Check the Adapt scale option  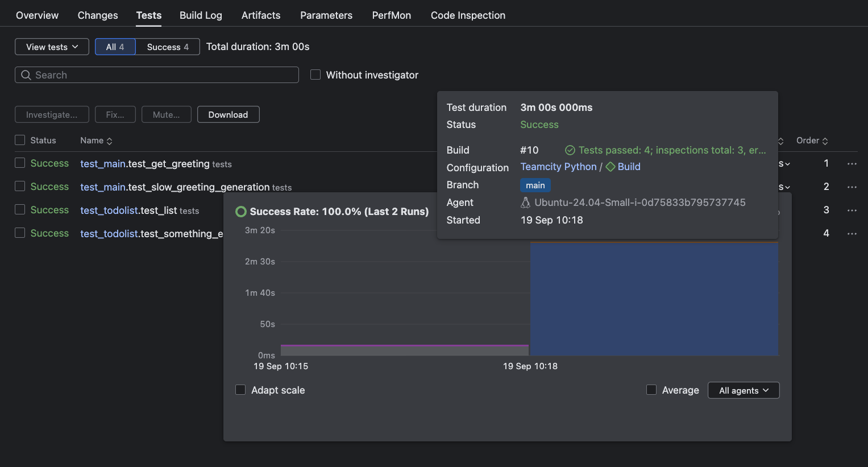coord(240,390)
